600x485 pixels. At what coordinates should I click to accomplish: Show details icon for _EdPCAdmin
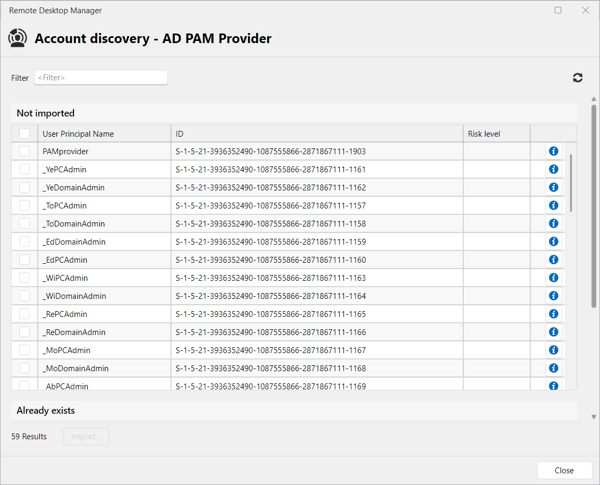coord(553,260)
